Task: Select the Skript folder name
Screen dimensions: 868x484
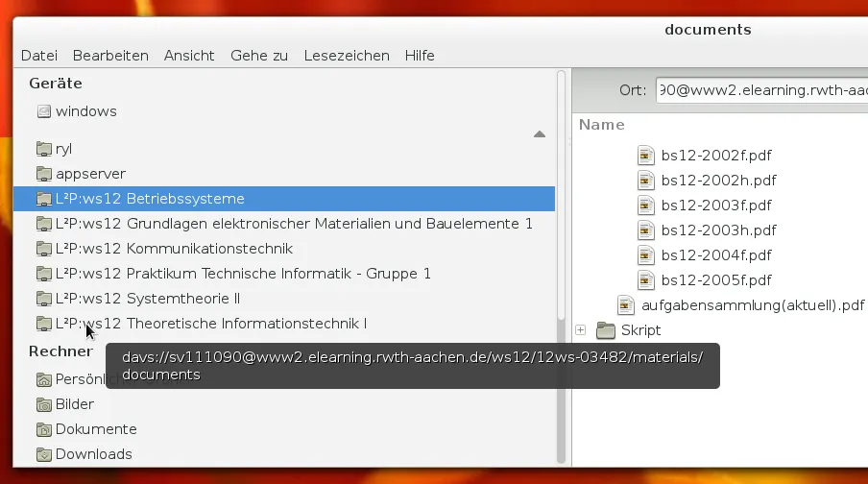Action: pos(641,330)
